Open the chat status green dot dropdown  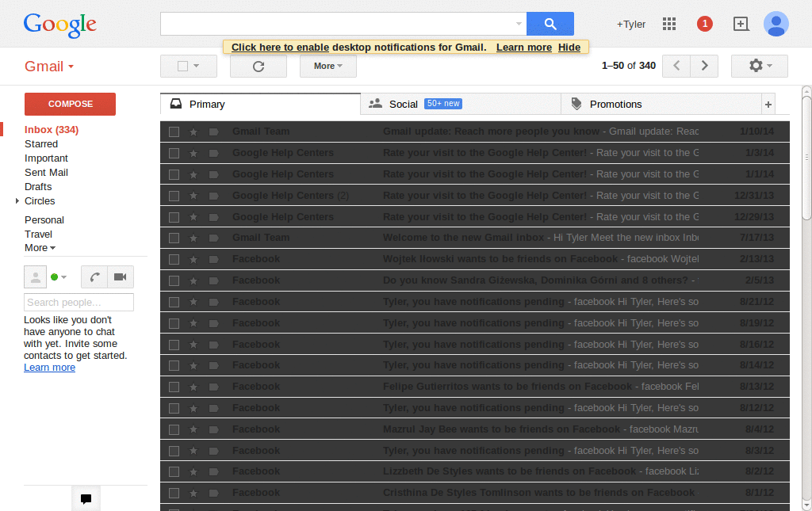tap(59, 277)
